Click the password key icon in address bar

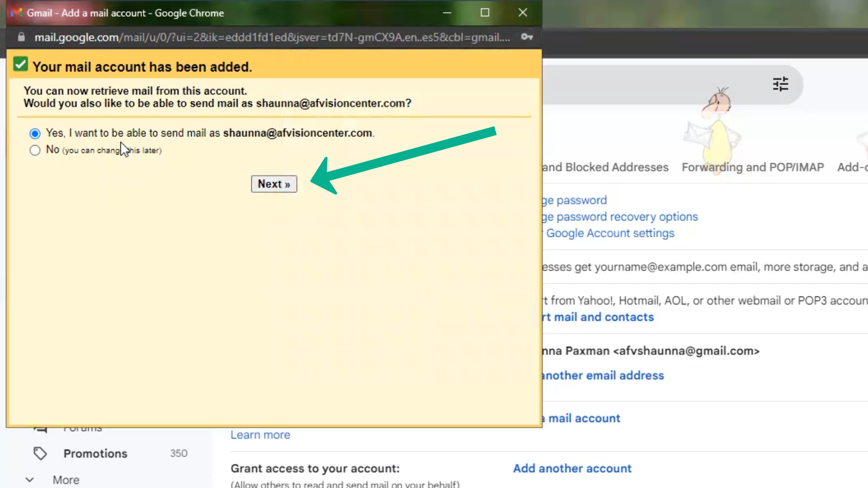coord(527,37)
